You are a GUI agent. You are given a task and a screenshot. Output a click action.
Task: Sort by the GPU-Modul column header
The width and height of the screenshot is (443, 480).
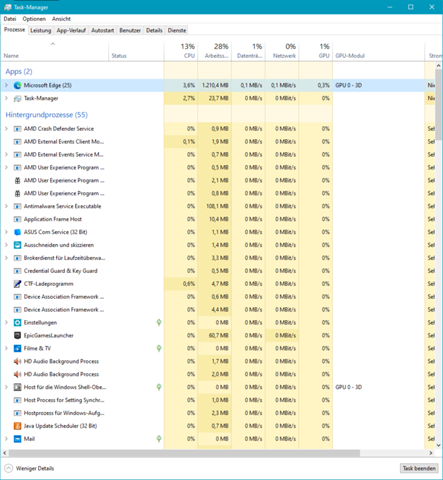coord(378,51)
